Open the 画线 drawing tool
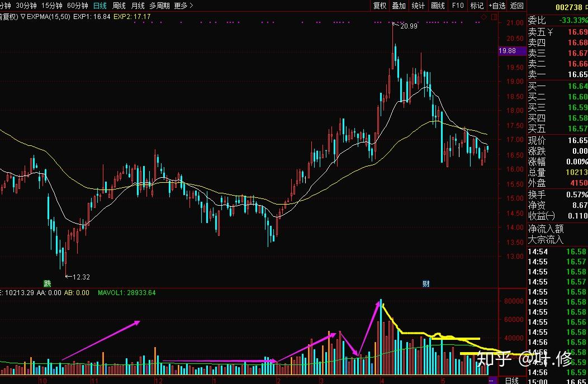This screenshot has width=588, height=384. click(x=438, y=6)
